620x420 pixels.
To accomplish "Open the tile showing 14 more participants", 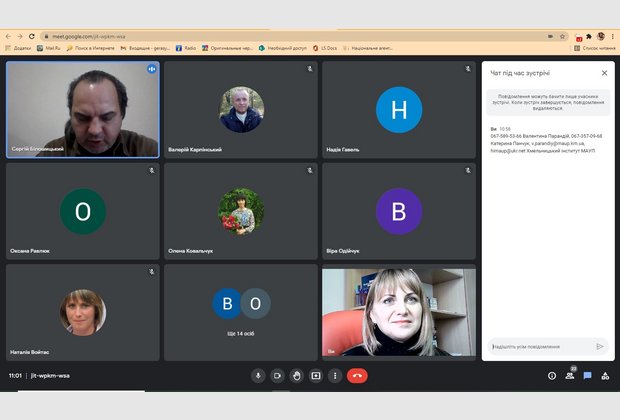I will [240, 312].
